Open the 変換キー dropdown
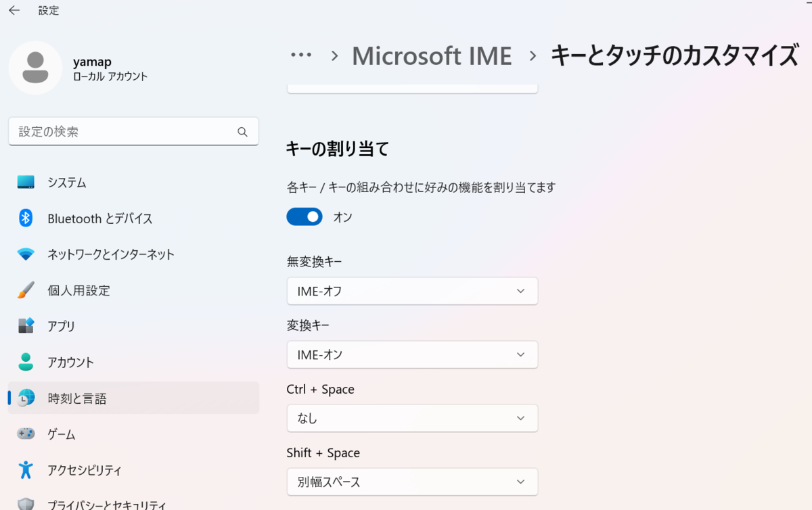The image size is (812, 510). 412,354
